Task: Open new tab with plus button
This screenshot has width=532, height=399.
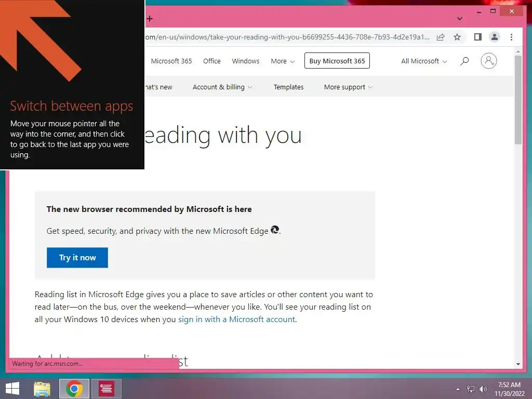Action: 150,19
